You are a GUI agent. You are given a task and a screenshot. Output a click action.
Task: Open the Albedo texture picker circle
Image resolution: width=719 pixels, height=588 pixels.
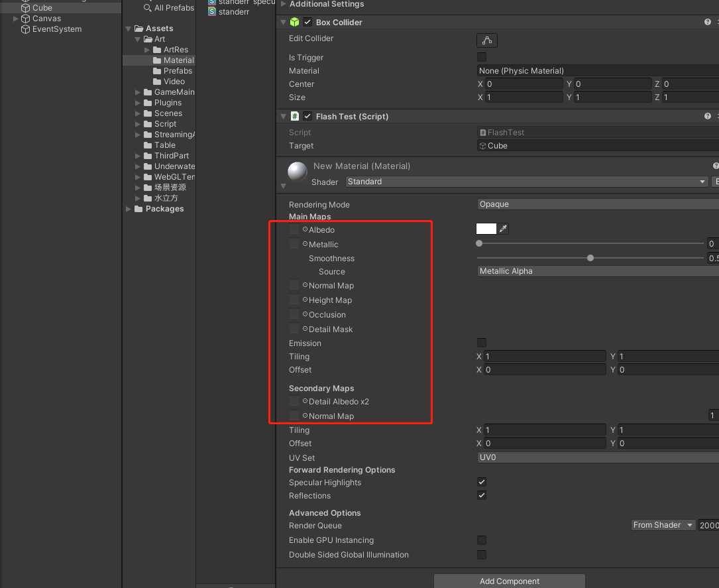pos(305,229)
